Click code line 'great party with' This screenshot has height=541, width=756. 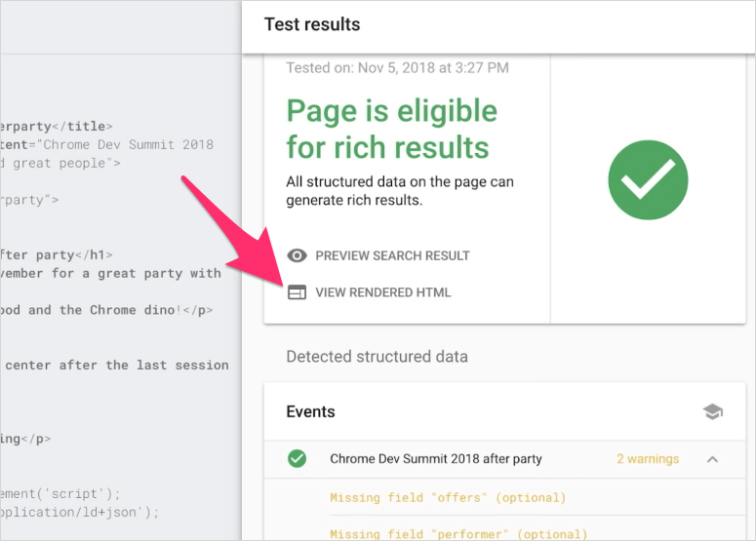click(111, 273)
